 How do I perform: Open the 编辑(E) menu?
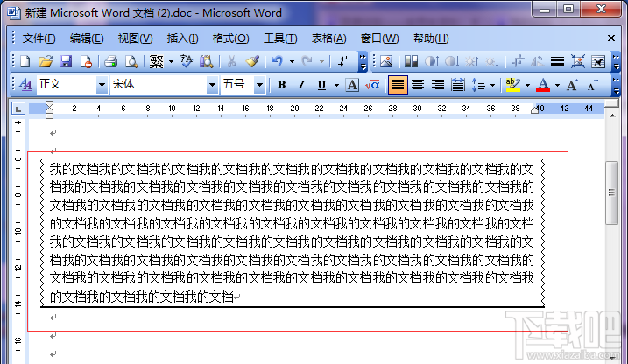[x=87, y=38]
